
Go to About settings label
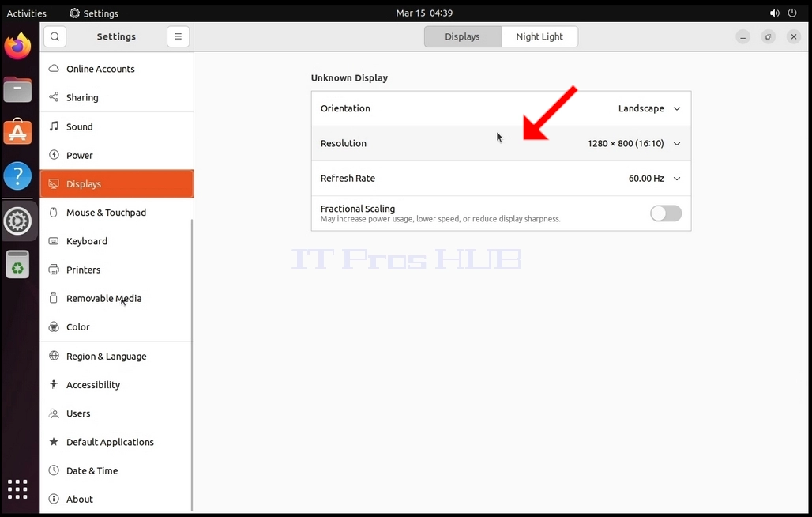(79, 499)
